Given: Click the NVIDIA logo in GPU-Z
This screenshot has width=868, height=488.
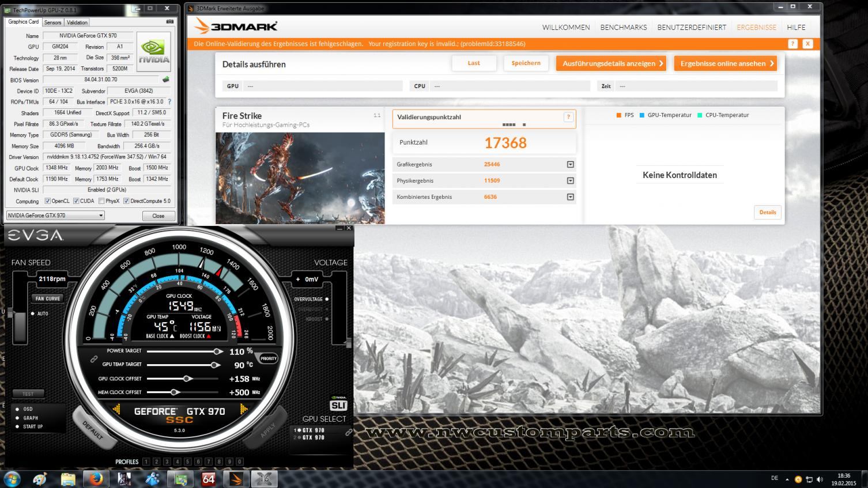Looking at the screenshot, I should click(154, 51).
